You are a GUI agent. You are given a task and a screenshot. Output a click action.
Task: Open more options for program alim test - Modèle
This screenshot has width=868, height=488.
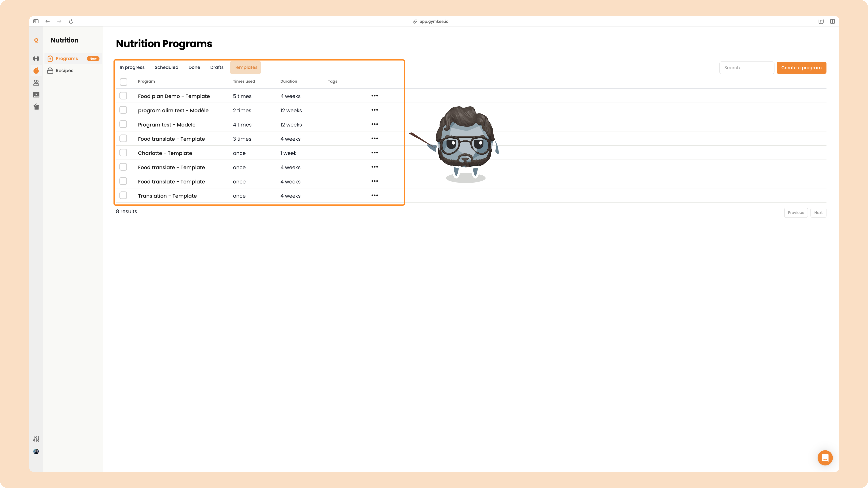(374, 110)
